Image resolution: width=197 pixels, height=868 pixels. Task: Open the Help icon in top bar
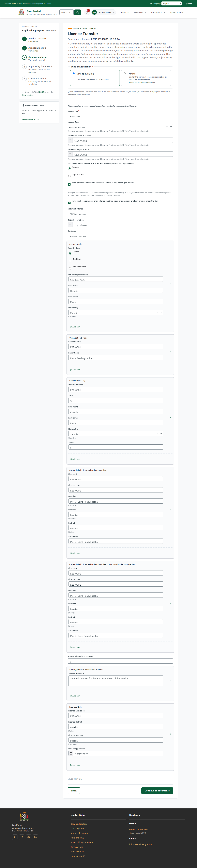point(188,3)
